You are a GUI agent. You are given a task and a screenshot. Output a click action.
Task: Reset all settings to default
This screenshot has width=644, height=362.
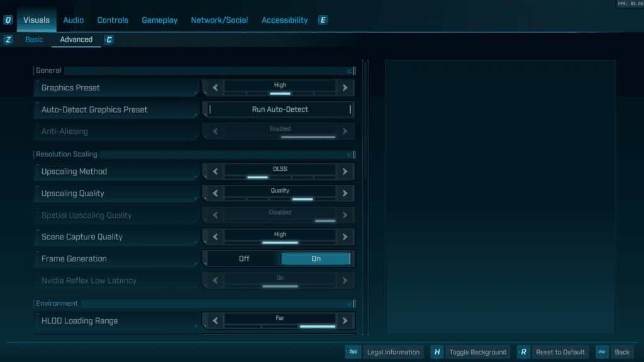[560, 352]
